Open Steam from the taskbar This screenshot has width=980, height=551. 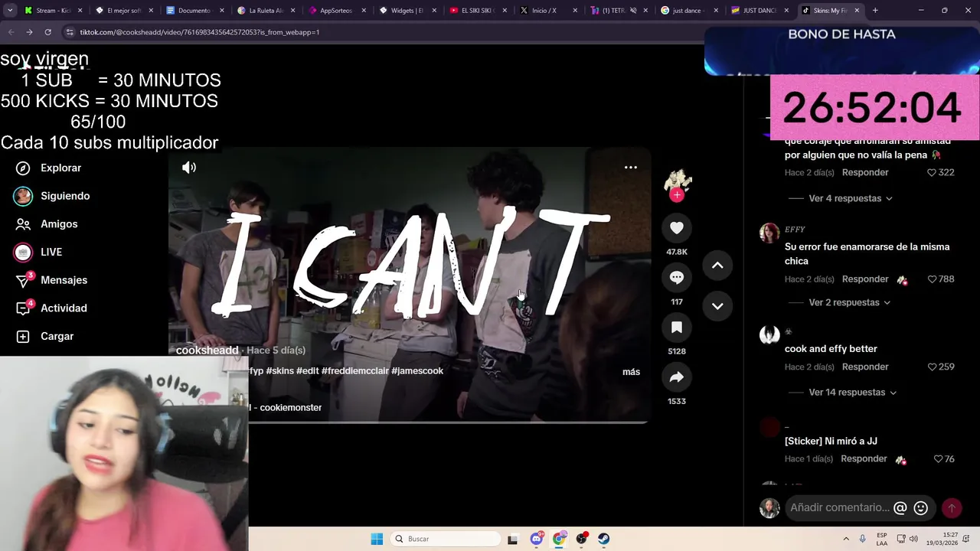click(x=604, y=539)
